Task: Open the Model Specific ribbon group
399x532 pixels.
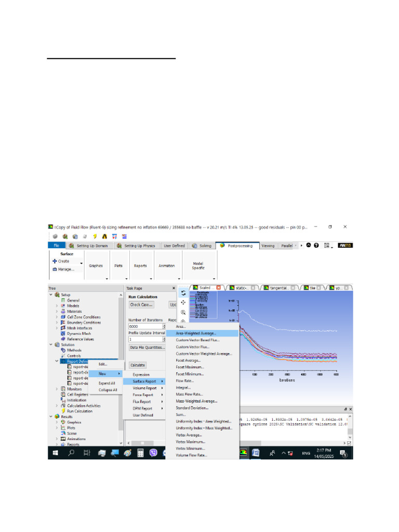Action: click(198, 266)
